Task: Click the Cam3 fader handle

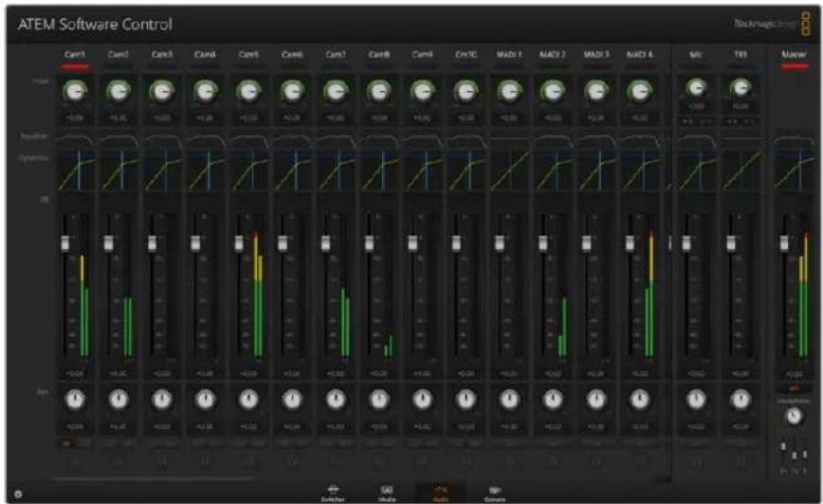Action: pyautogui.click(x=153, y=243)
